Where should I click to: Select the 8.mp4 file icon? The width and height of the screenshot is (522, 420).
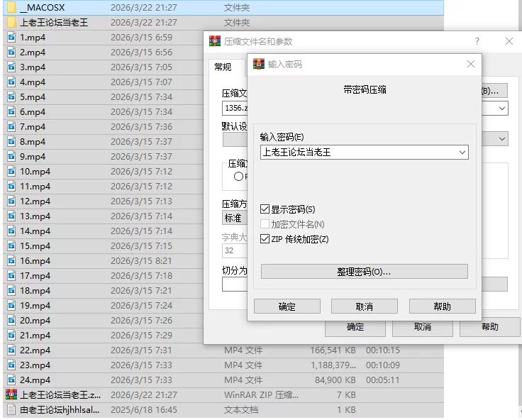click(x=11, y=142)
